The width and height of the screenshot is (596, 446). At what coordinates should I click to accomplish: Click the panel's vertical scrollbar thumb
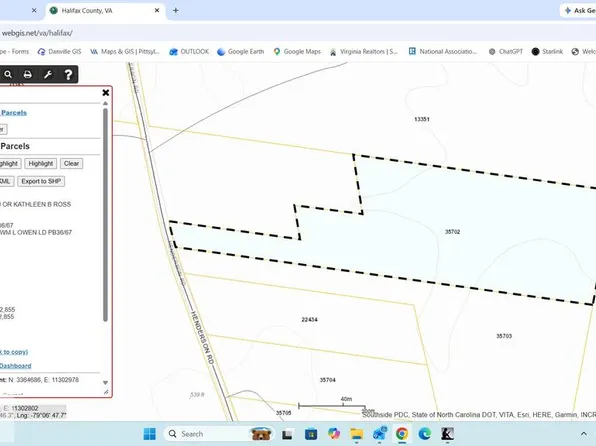[105, 215]
